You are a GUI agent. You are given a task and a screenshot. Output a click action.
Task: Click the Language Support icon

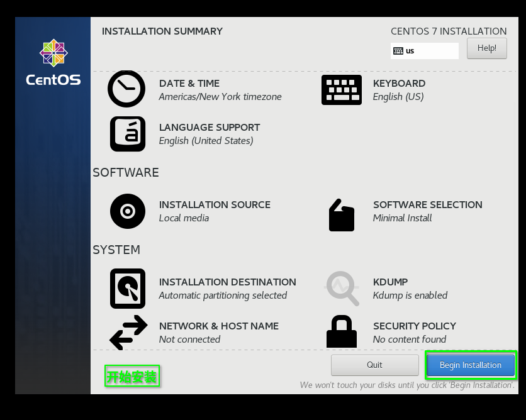tap(127, 133)
